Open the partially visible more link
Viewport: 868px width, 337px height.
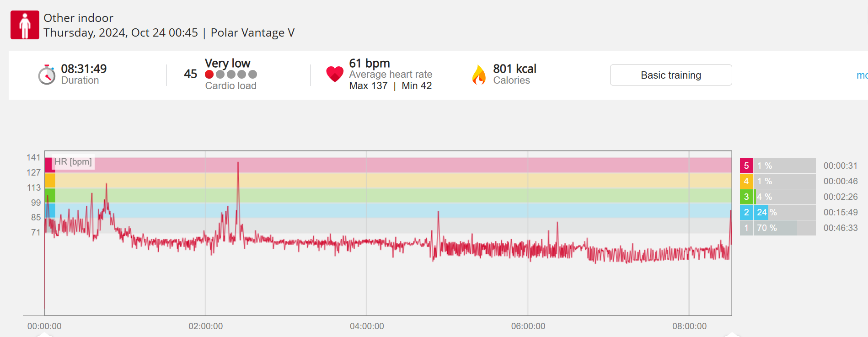coord(862,75)
